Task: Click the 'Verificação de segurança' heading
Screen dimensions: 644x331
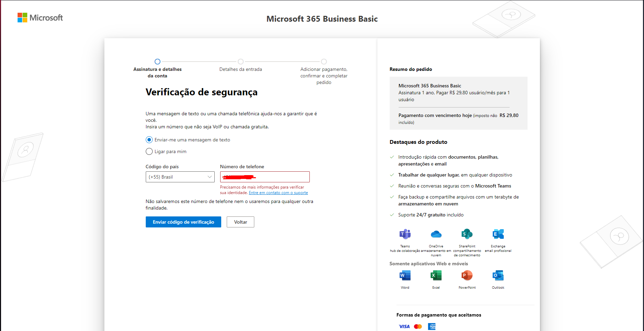Action: pyautogui.click(x=202, y=92)
